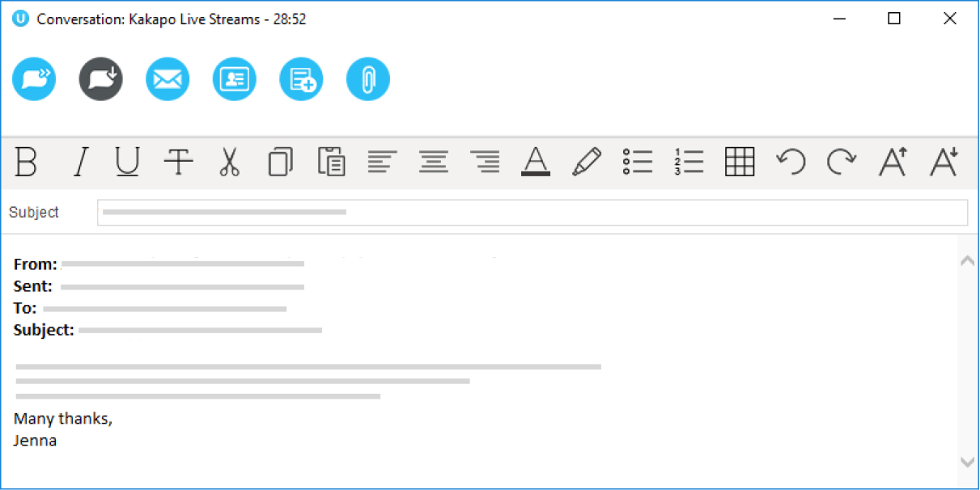Open the contact card icon
The width and height of the screenshot is (980, 490).
pos(235,79)
